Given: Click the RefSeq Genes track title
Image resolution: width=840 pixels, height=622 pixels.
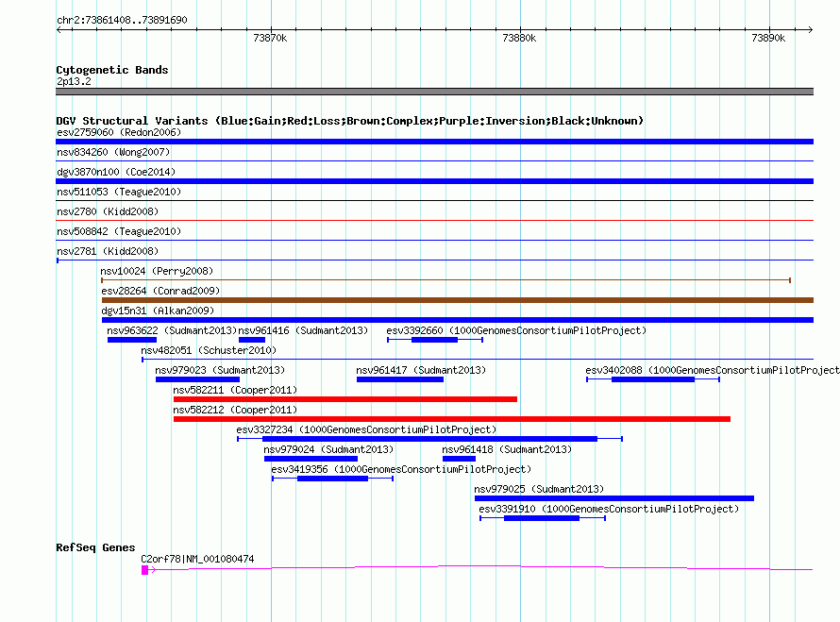Looking at the screenshot, I should coord(95,547).
